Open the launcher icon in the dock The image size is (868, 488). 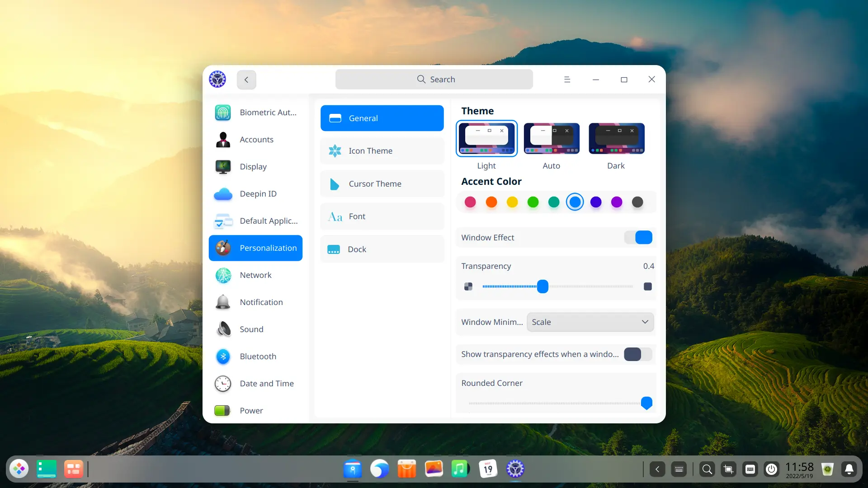click(19, 469)
